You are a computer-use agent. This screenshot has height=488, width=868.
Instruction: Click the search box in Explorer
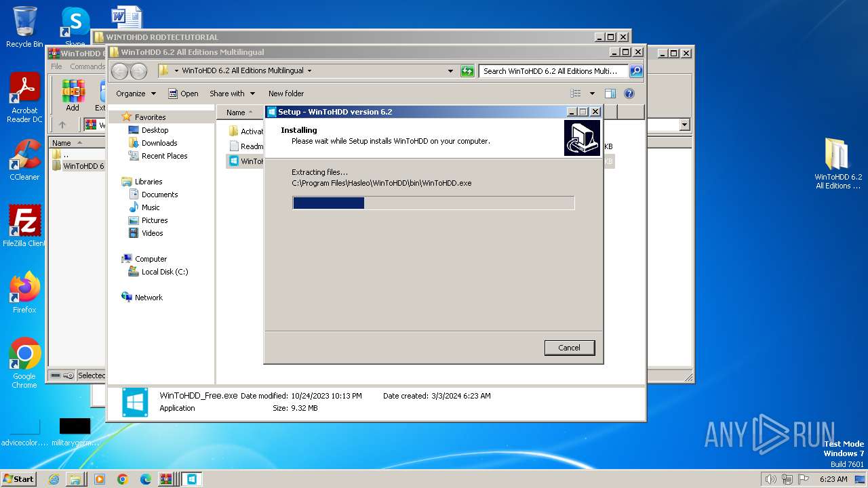pyautogui.click(x=553, y=70)
